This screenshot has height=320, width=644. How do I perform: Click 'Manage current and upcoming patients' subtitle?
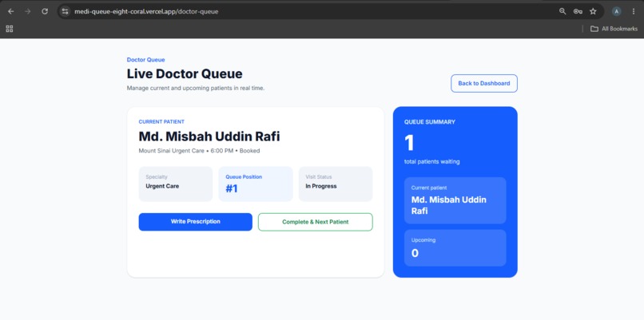(196, 89)
